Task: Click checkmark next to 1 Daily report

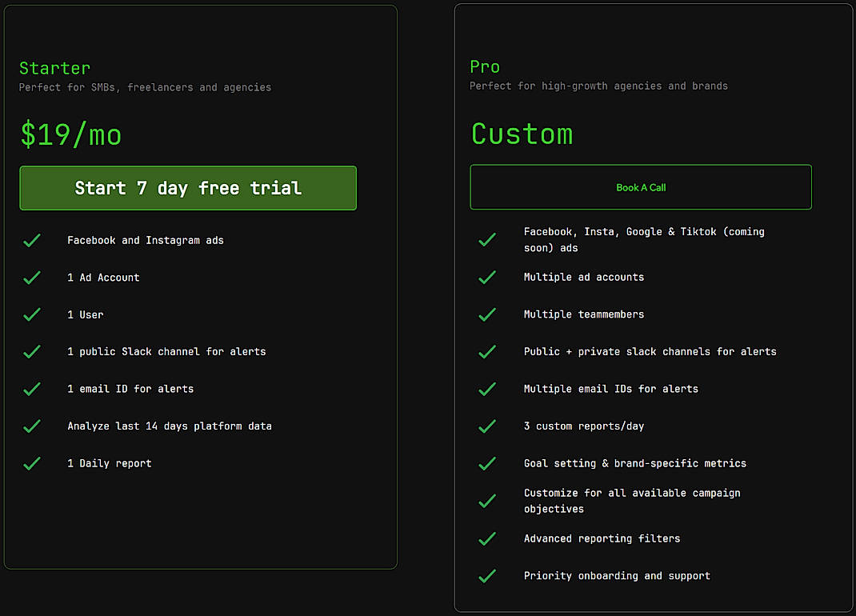Action: click(x=32, y=463)
